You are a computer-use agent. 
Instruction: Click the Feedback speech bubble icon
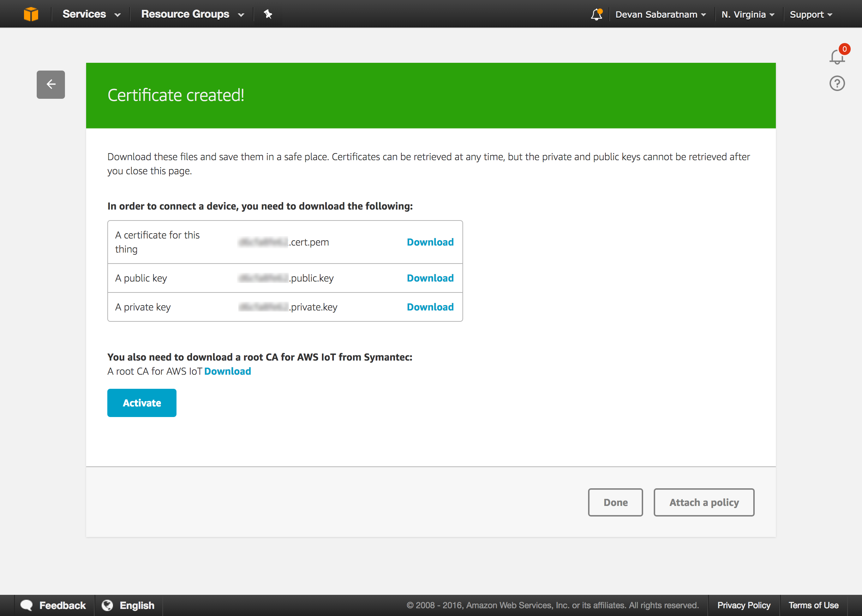point(26,605)
